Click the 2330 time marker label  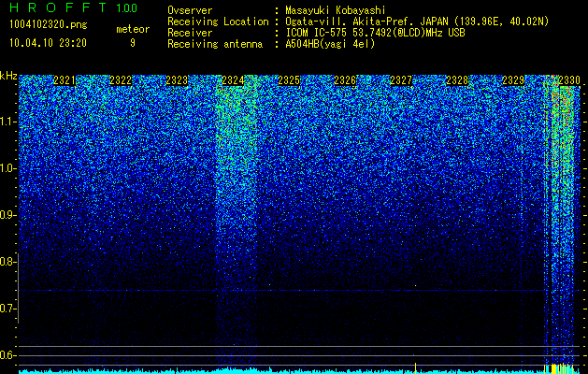(569, 80)
